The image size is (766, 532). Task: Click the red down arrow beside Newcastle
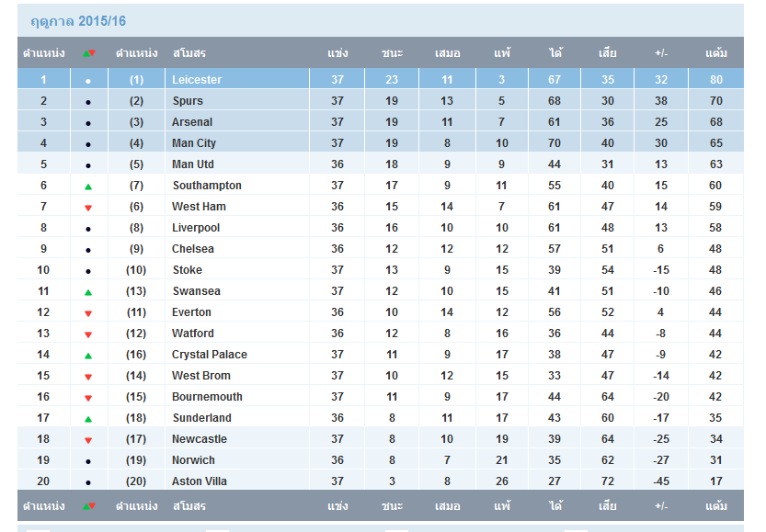[x=88, y=440]
